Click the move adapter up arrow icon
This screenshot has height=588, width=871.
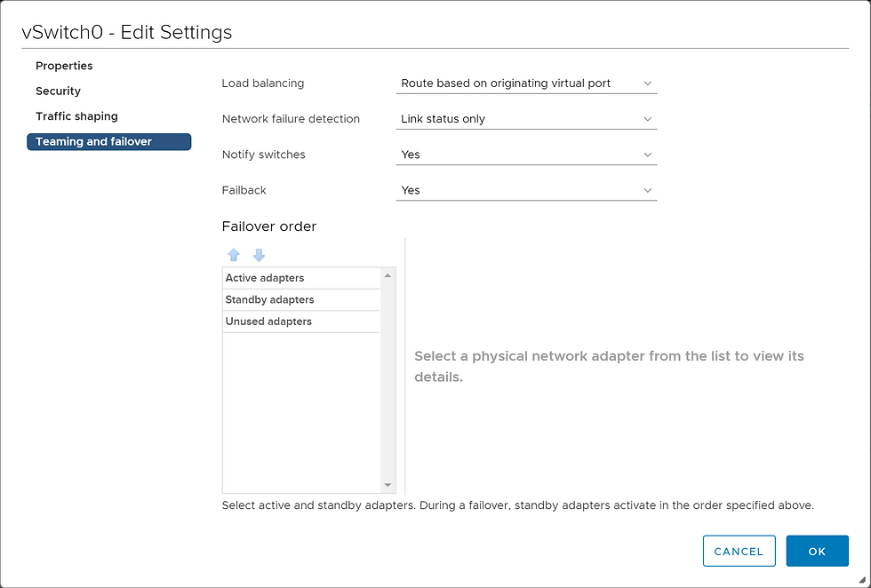click(234, 255)
